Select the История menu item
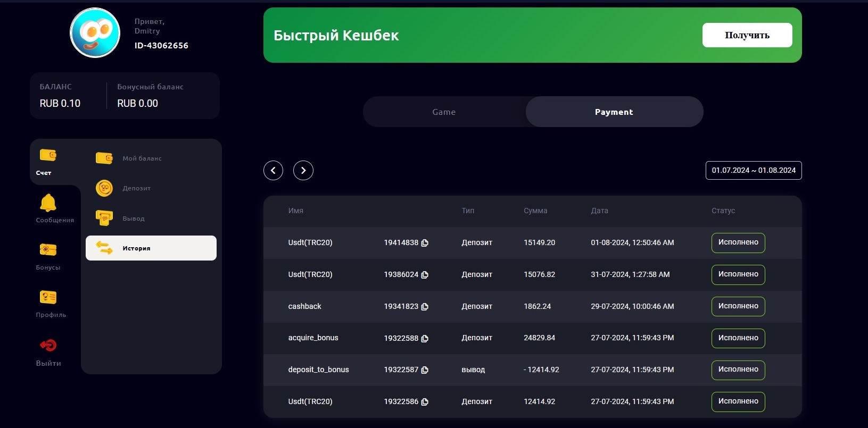Image resolution: width=868 pixels, height=428 pixels. tap(151, 248)
